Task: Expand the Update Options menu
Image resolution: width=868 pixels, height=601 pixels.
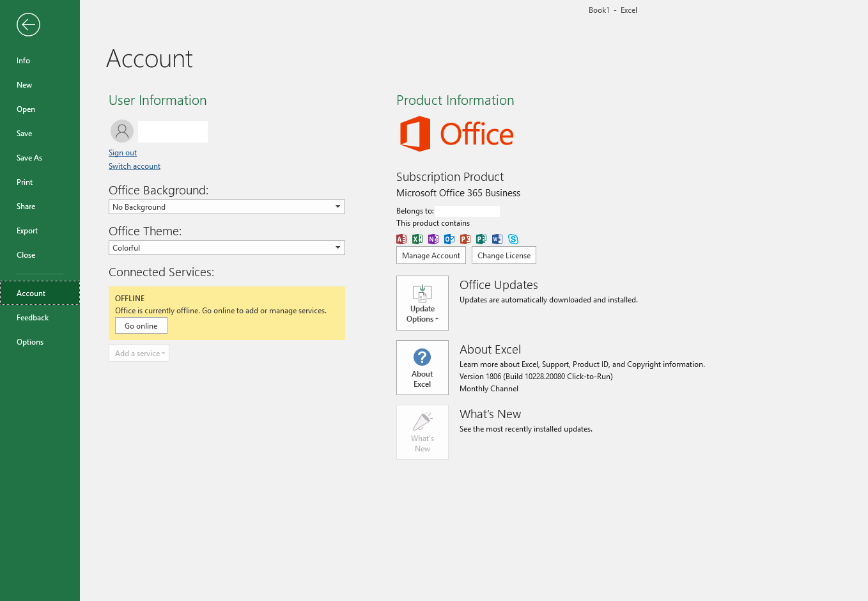Action: click(422, 303)
